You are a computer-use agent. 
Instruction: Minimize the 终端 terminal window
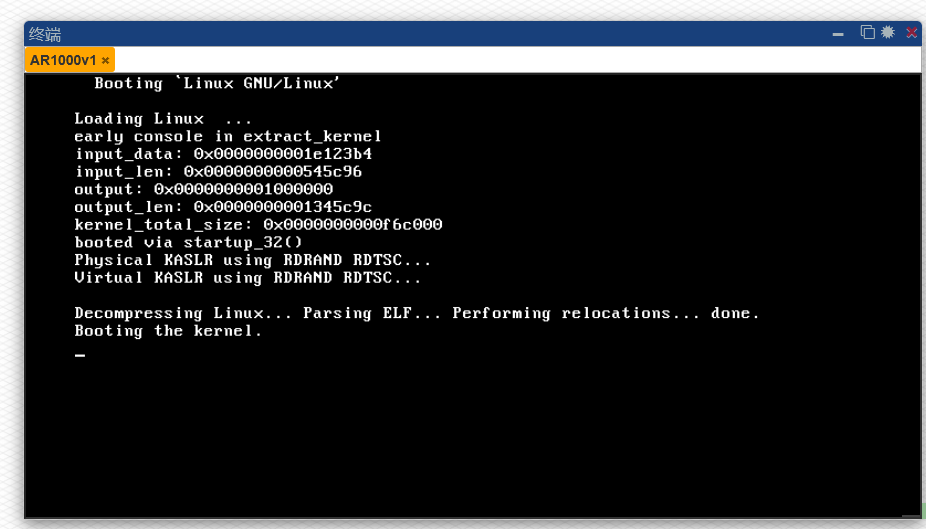tap(838, 34)
